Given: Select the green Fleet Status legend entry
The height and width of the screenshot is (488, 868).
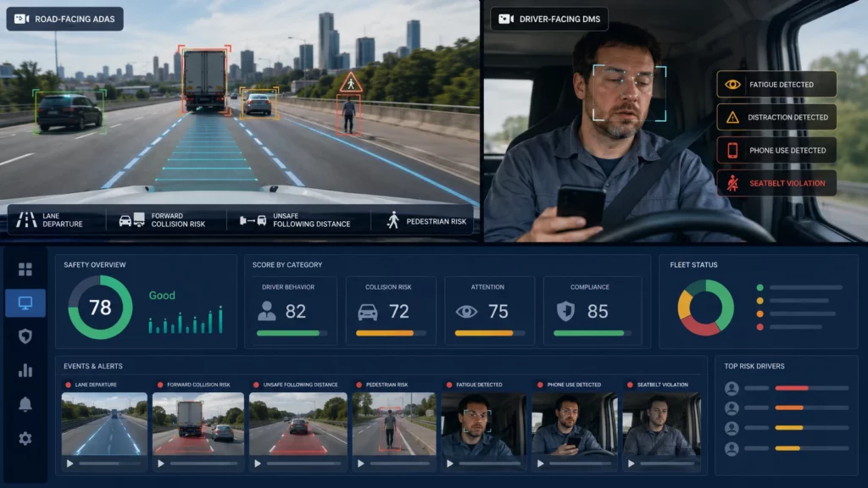Looking at the screenshot, I should [x=800, y=288].
